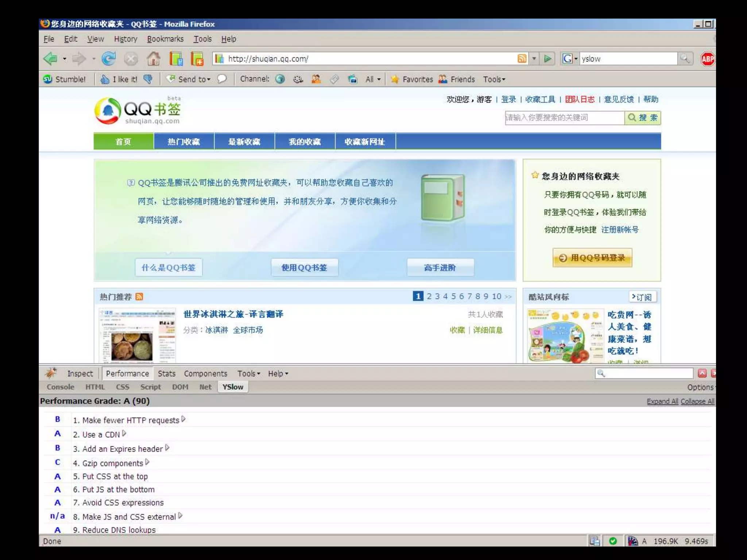Click the I like it thumbs-up icon
This screenshot has width=747, height=560.
(105, 79)
